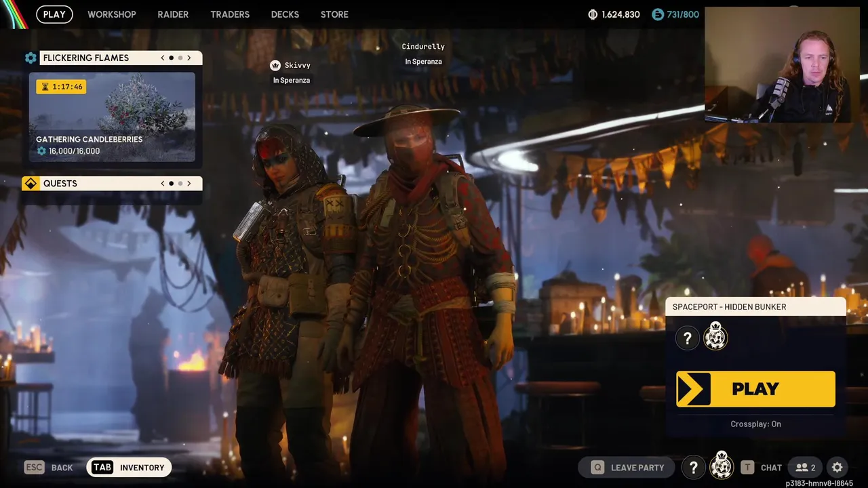Open the party members icon showing 2
This screenshot has width=868, height=488.
pos(806,468)
